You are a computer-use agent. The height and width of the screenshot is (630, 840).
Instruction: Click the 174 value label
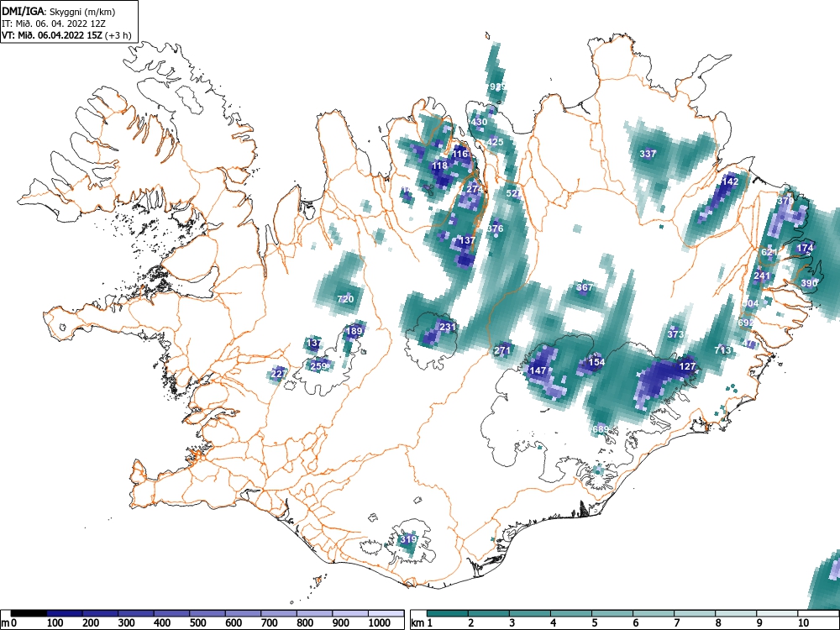click(805, 248)
